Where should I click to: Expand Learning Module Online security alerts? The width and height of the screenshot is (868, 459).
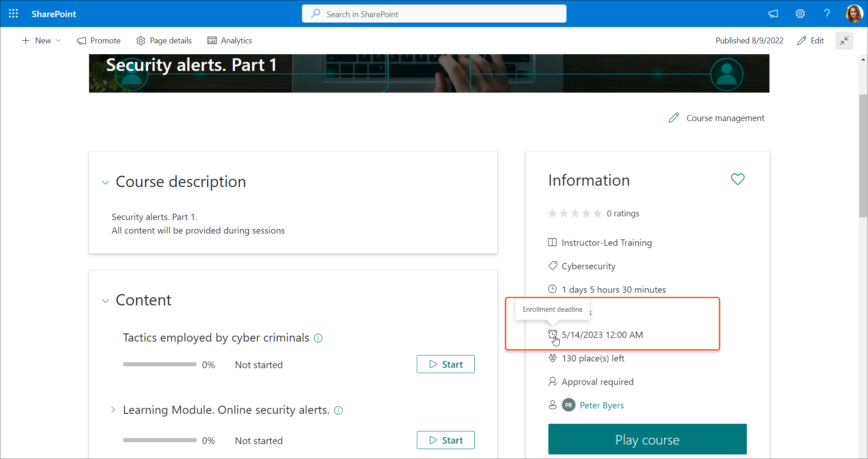tap(113, 410)
